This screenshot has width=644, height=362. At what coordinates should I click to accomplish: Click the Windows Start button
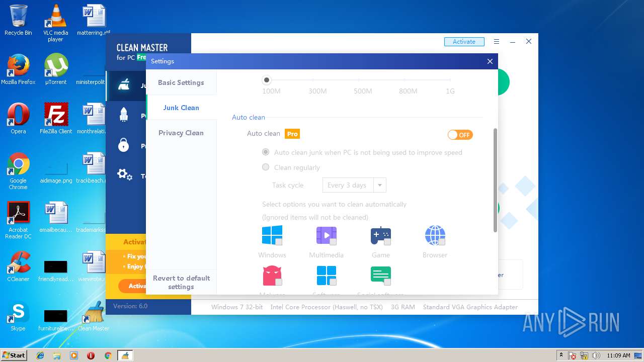(14, 355)
